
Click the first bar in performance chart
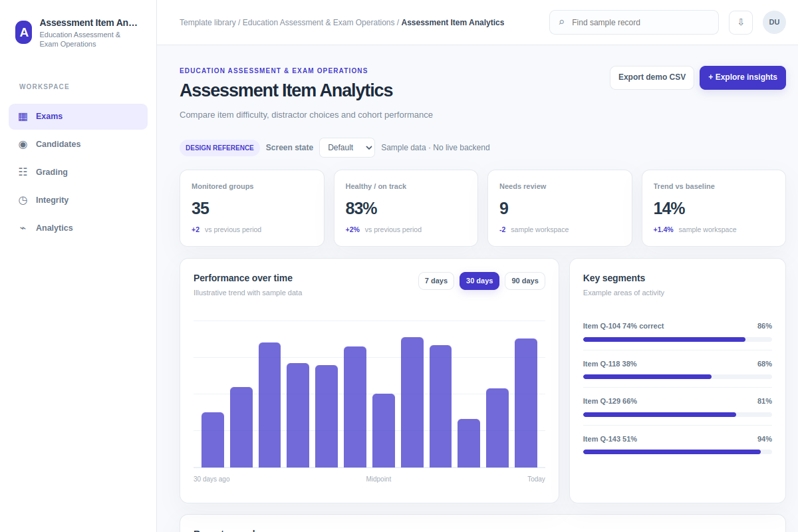pyautogui.click(x=213, y=440)
